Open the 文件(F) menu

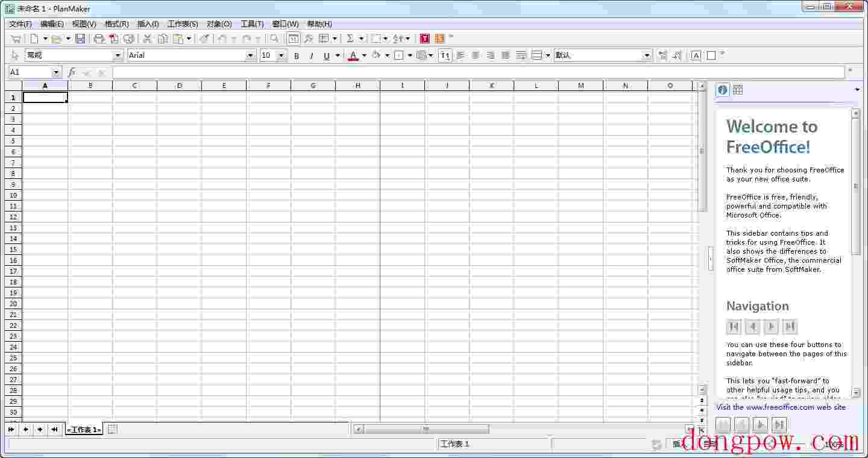pyautogui.click(x=20, y=24)
